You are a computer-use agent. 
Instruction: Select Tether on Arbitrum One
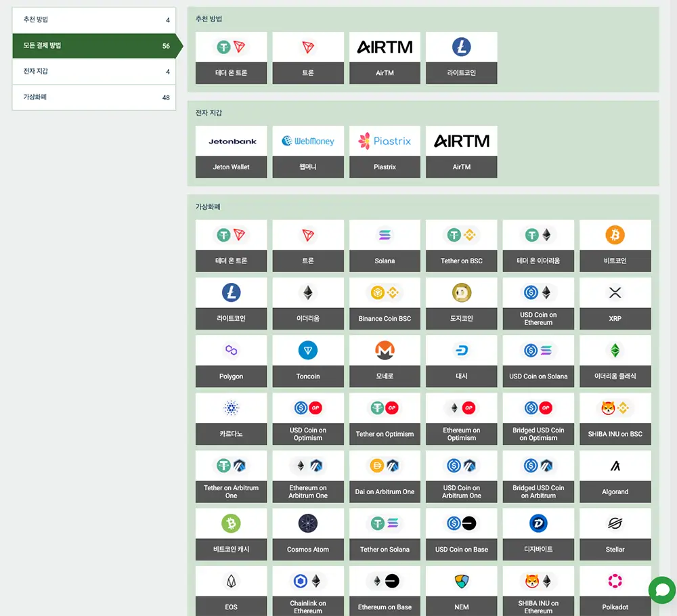[x=231, y=477]
